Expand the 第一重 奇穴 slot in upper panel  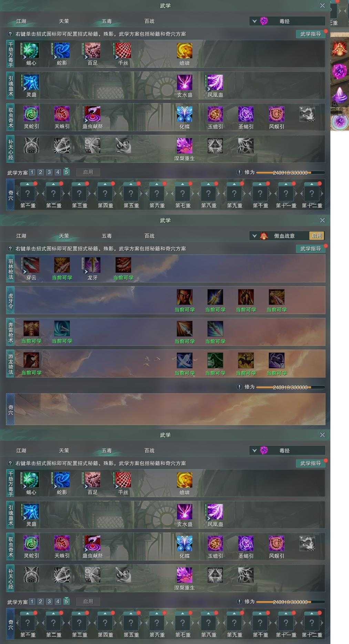coord(28,194)
